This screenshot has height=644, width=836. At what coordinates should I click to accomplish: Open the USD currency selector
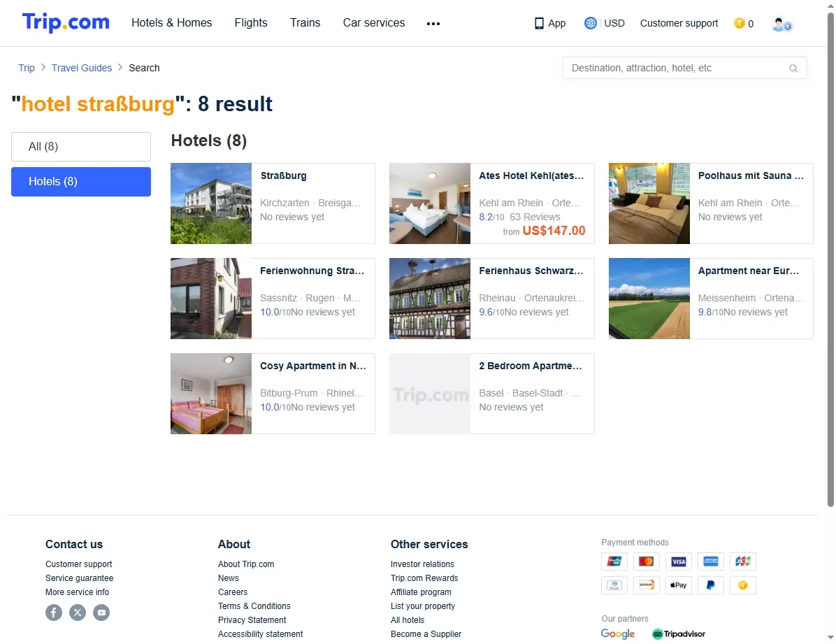tap(614, 24)
